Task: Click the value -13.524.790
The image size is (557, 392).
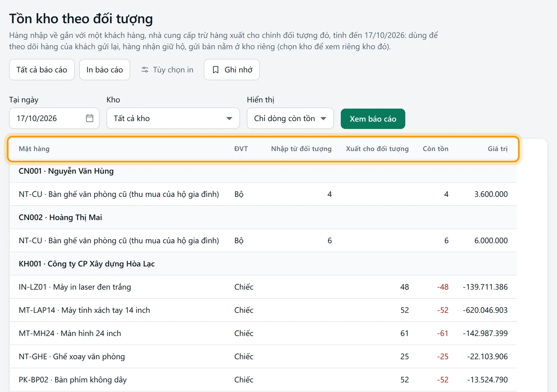Action: [487, 380]
